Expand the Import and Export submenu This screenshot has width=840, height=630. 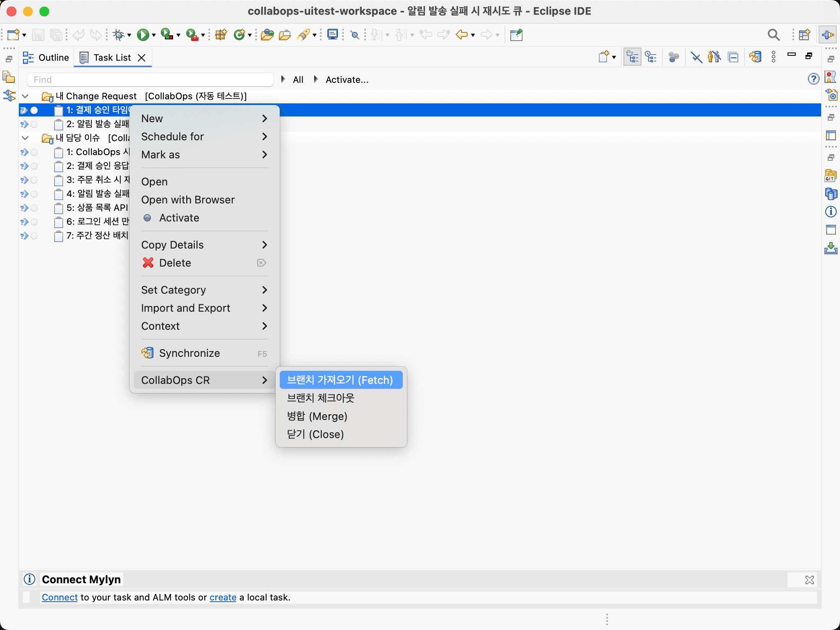coord(205,308)
